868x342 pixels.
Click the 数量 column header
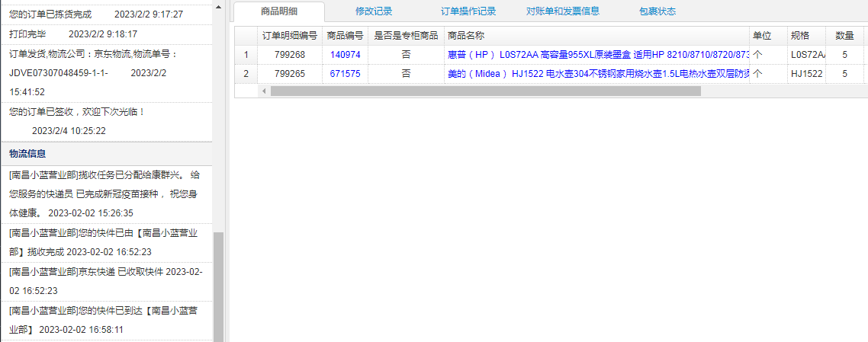[845, 36]
